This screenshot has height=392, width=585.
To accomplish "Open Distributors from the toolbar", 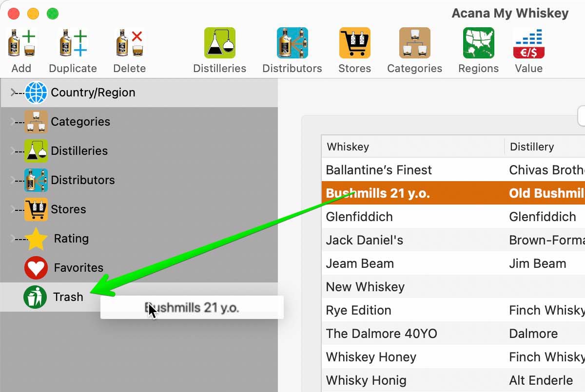I will pyautogui.click(x=292, y=43).
